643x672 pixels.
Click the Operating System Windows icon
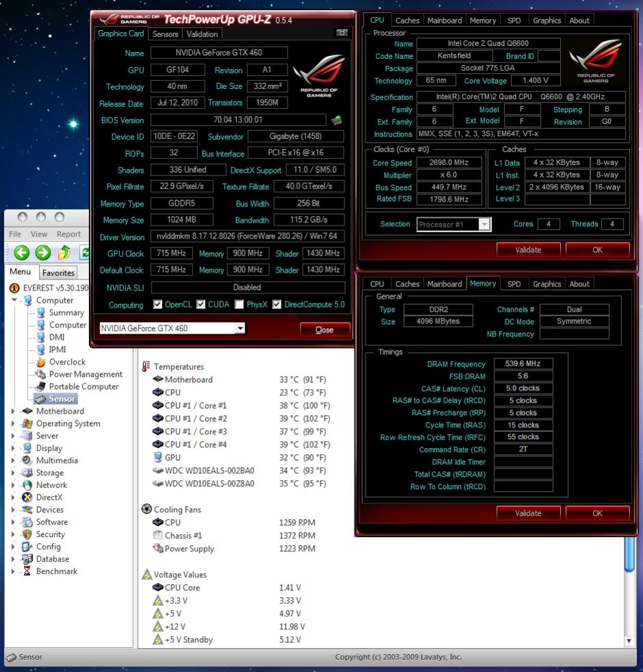[x=27, y=423]
